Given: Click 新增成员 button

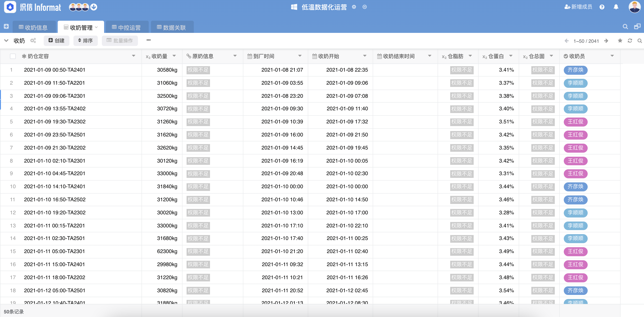Looking at the screenshot, I should (578, 7).
